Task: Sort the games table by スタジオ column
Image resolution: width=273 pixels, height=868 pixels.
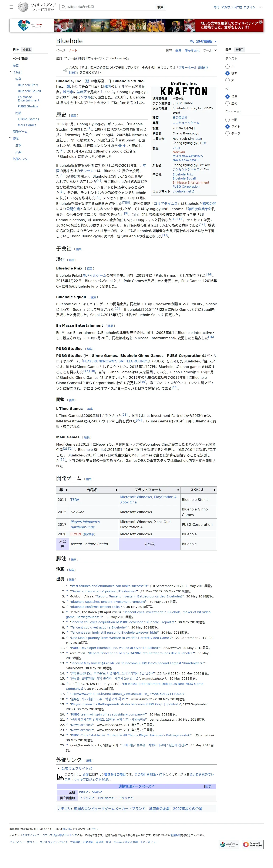Action: click(214, 490)
